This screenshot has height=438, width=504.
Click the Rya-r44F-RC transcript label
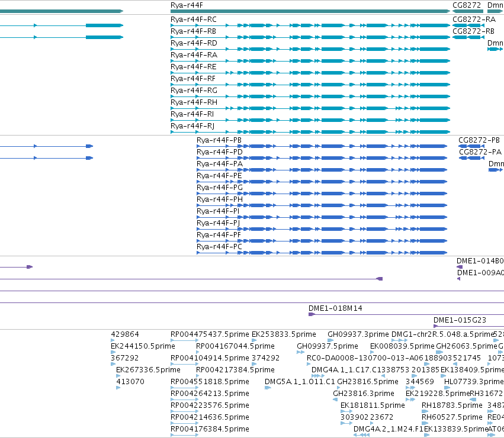tap(194, 20)
